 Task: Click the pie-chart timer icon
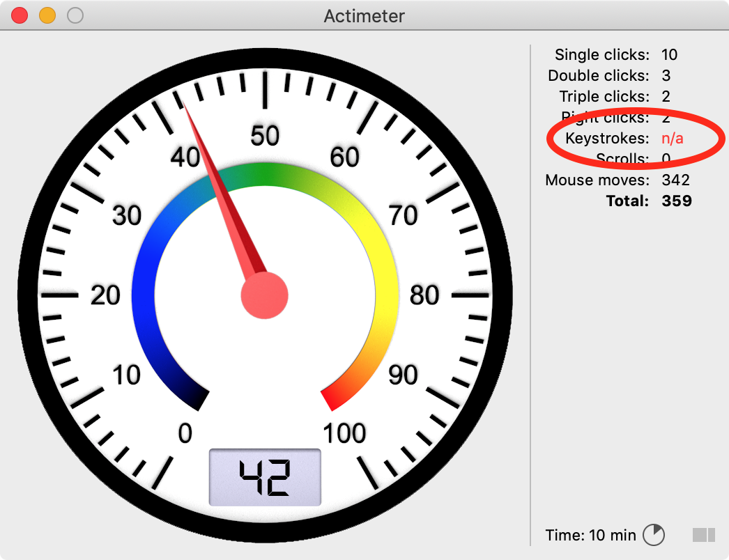coord(653,535)
